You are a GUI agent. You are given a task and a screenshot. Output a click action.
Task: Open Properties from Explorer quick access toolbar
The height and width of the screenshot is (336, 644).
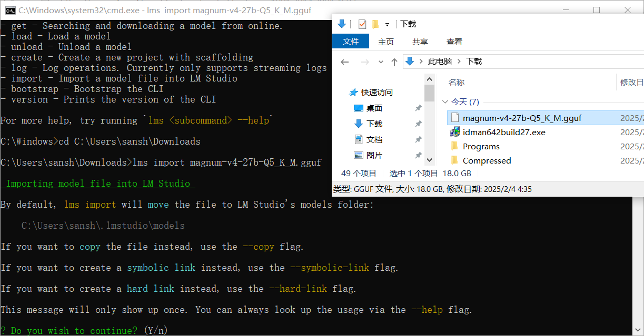(362, 24)
